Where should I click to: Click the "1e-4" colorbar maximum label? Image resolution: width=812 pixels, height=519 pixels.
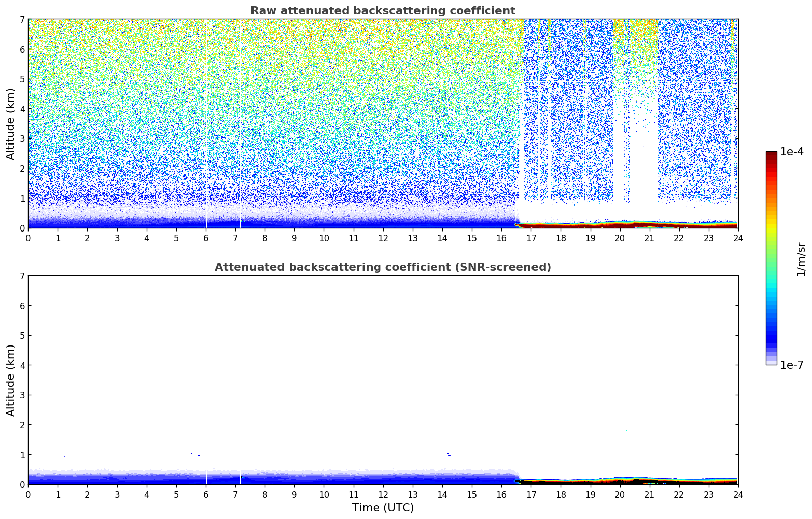[x=792, y=152]
